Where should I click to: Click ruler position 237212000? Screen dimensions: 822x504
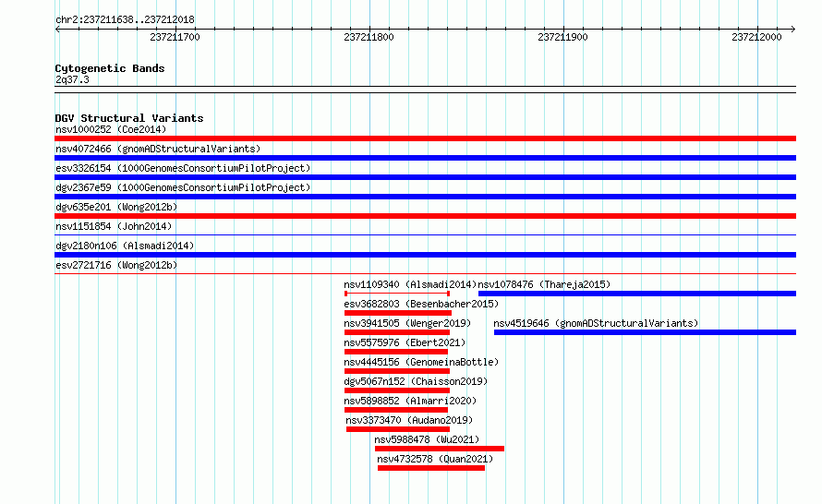click(x=757, y=37)
